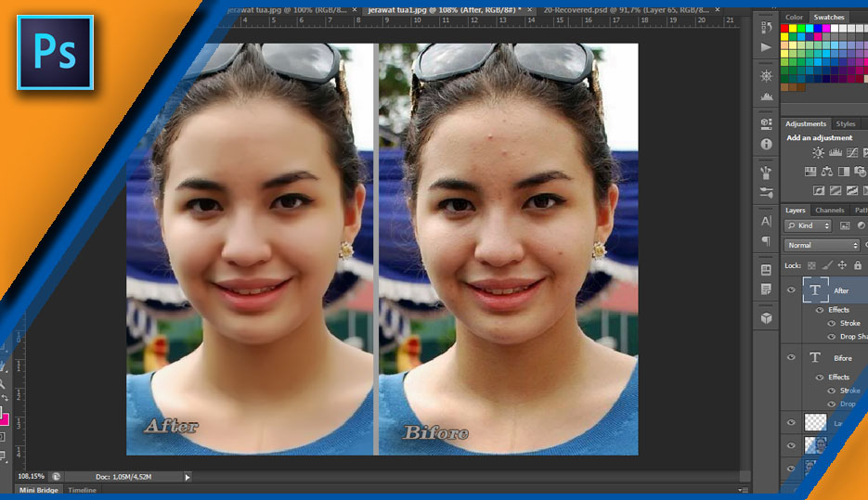Open status bar info arrow menu

coord(188,477)
